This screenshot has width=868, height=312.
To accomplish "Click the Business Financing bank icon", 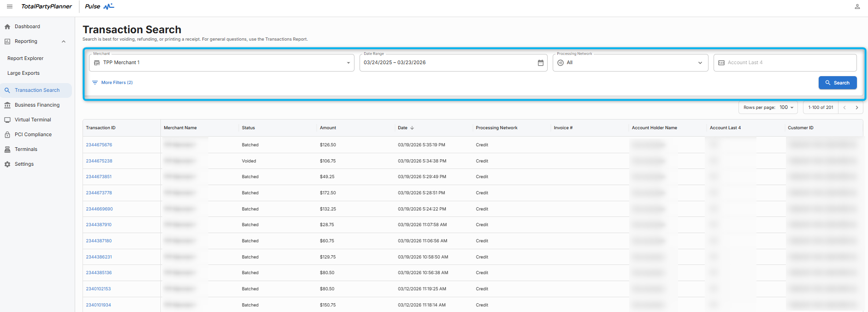I will pyautogui.click(x=7, y=105).
